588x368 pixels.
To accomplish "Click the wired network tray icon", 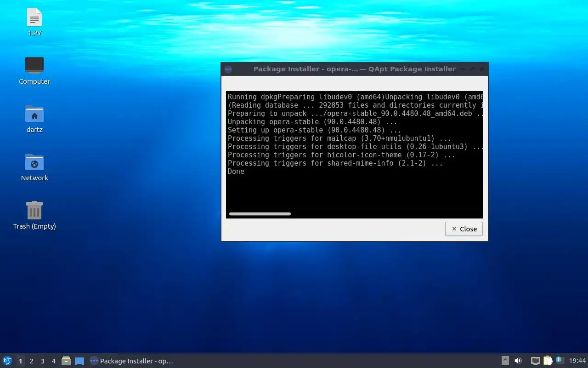I will click(x=536, y=361).
